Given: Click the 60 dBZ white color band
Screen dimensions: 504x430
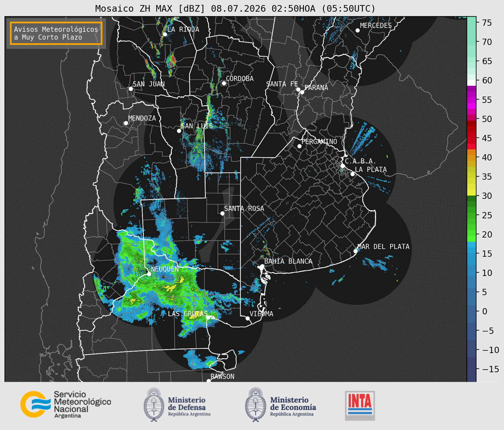Looking at the screenshot, I should 471,83.
